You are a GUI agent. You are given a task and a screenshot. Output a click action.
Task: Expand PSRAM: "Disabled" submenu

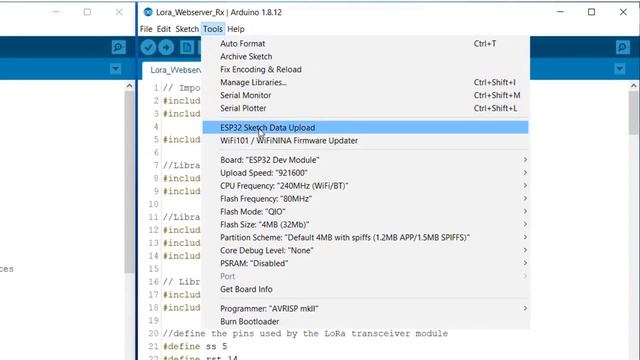(365, 263)
